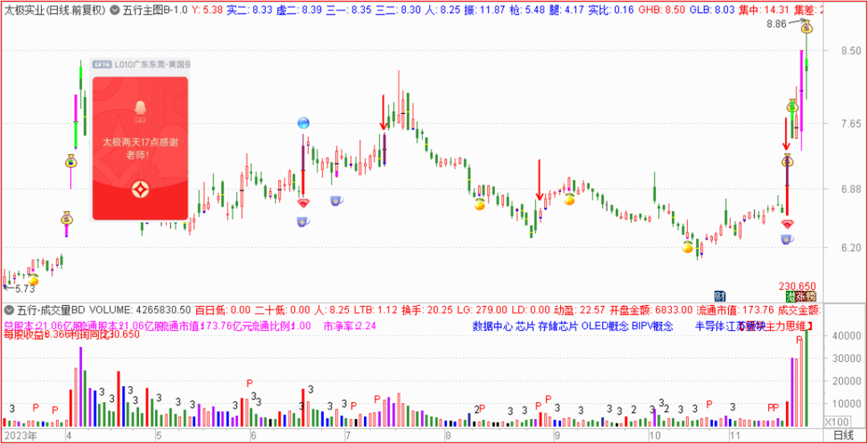Screen dimensions: 868x444
Task: Click the 流通市值: 173.76 value
Action: (735, 309)
